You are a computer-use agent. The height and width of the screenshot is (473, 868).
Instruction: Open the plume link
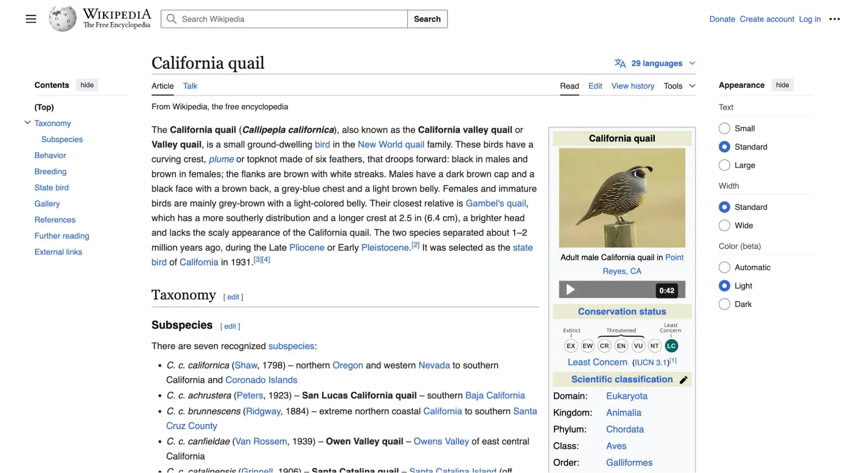click(x=221, y=159)
